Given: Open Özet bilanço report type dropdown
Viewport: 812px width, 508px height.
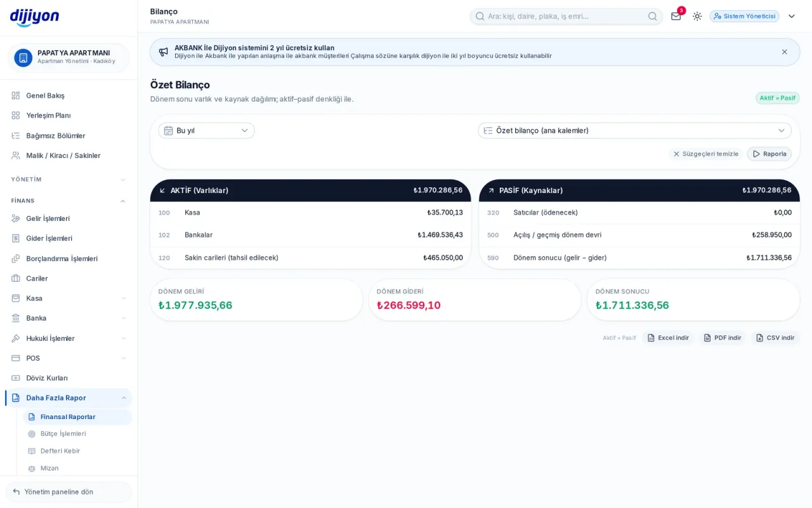Looking at the screenshot, I should [634, 130].
